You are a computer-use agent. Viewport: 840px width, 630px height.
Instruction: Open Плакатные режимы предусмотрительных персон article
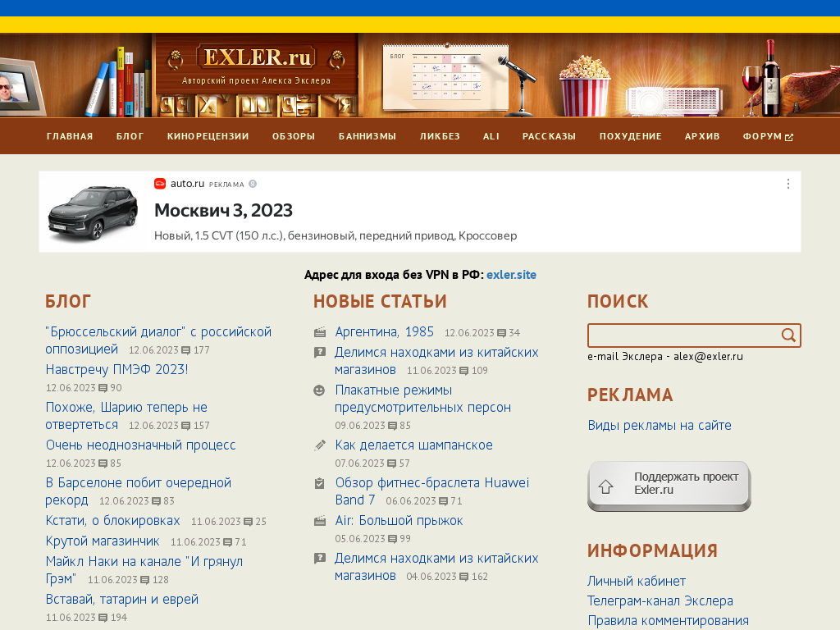[422, 399]
